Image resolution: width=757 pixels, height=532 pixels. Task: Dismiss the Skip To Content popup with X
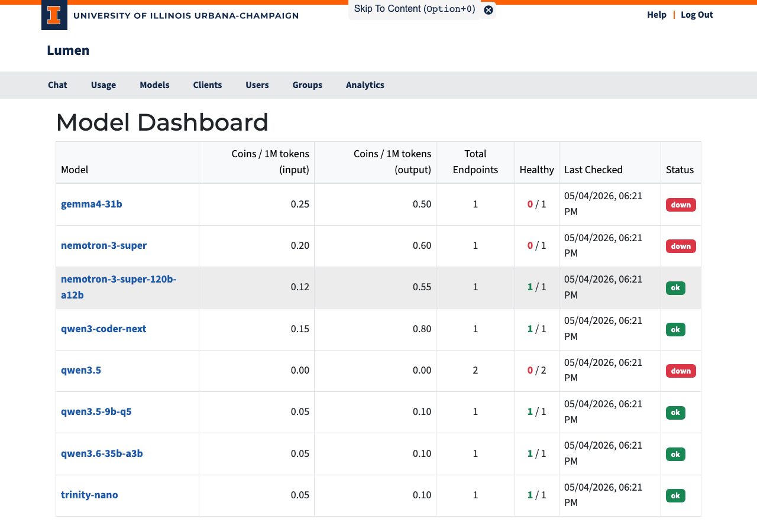(x=489, y=10)
